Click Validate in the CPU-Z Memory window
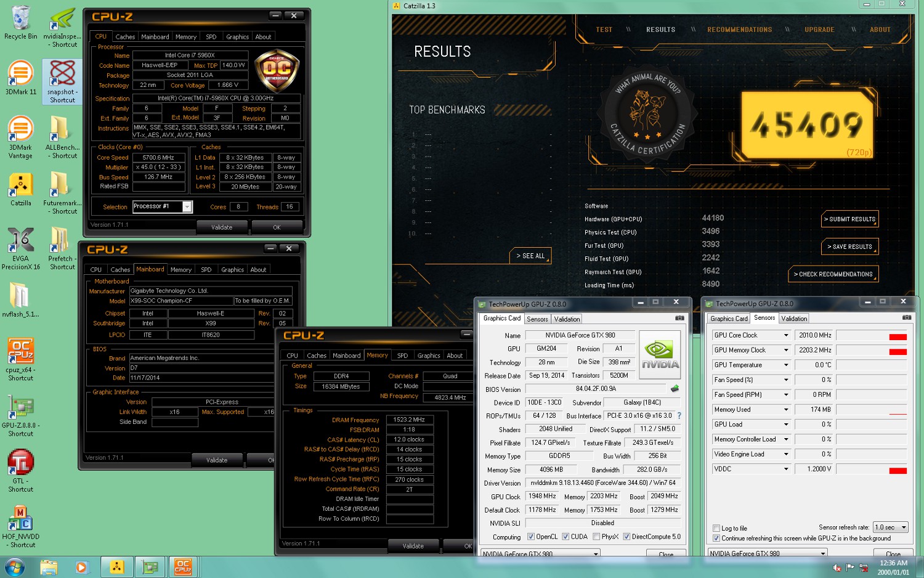Screen dimensions: 924x578 coord(413,546)
